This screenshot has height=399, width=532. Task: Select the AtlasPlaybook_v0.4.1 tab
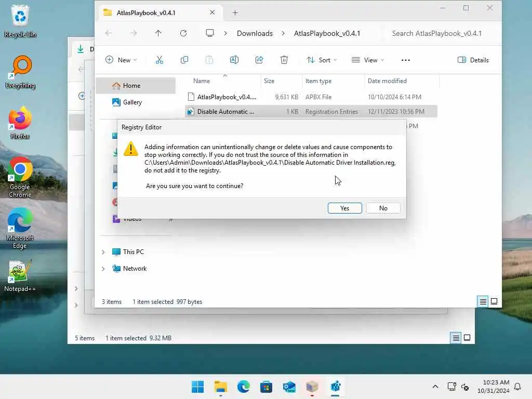pos(159,13)
